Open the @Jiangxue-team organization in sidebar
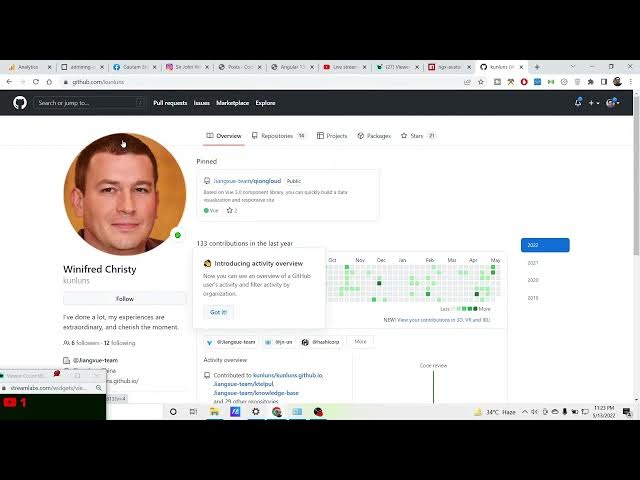 click(95, 360)
